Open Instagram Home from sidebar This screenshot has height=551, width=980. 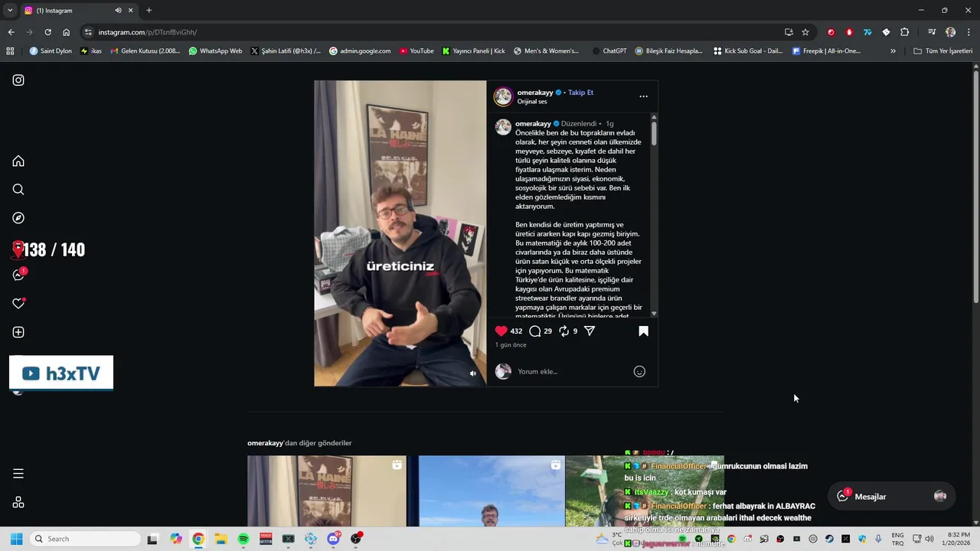pyautogui.click(x=18, y=161)
